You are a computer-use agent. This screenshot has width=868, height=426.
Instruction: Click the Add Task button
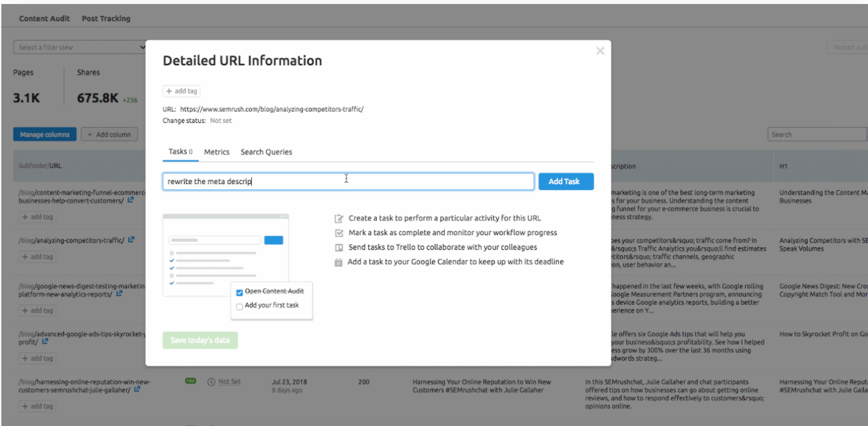(x=566, y=181)
